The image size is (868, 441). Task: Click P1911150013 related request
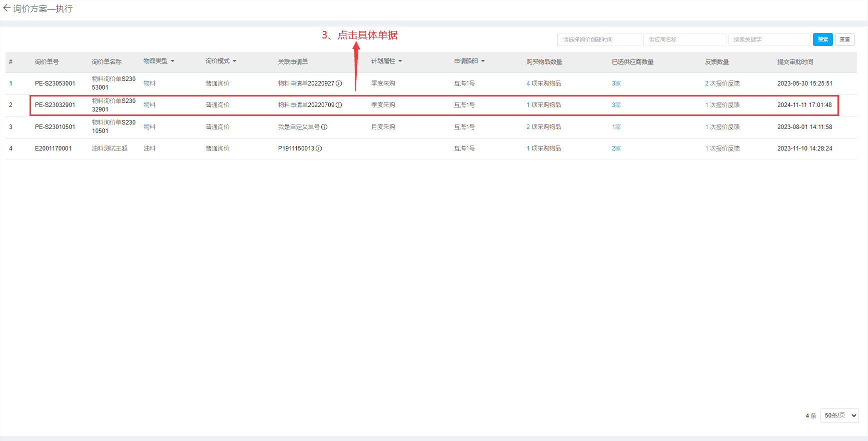tap(296, 148)
